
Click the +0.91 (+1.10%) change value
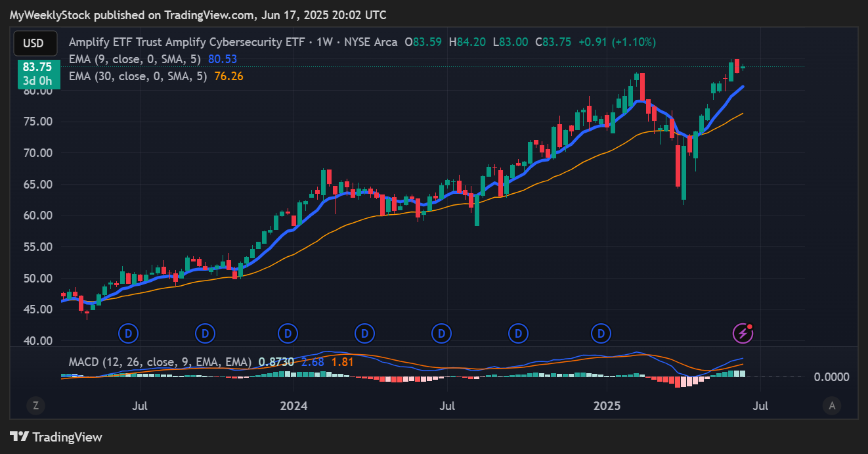[617, 42]
